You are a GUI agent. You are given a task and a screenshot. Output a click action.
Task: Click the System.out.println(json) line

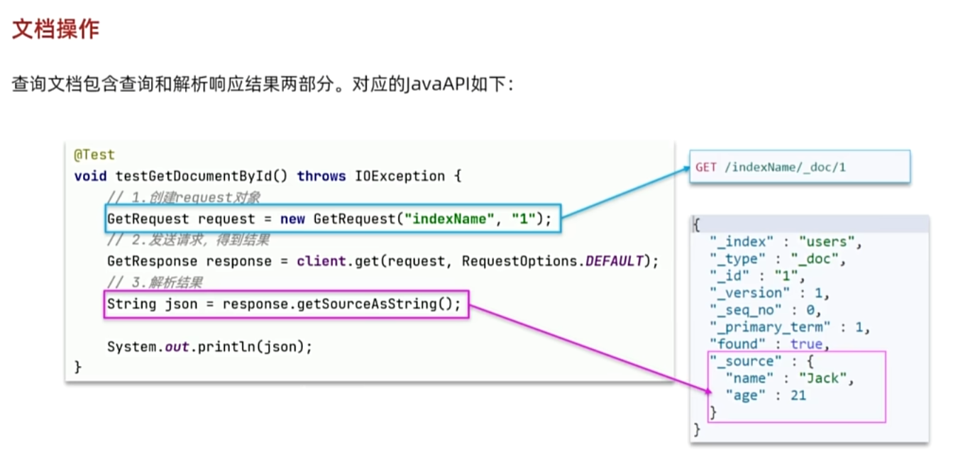210,347
